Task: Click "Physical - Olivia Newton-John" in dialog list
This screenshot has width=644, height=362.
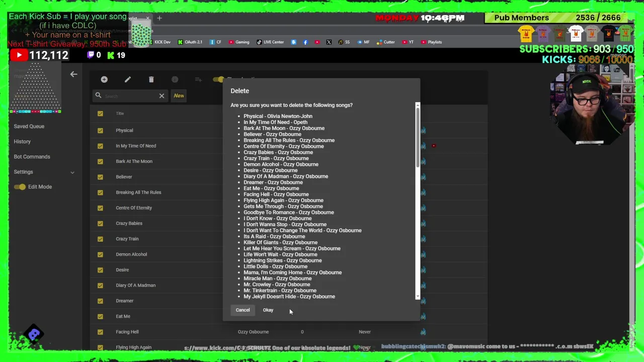Action: click(278, 116)
